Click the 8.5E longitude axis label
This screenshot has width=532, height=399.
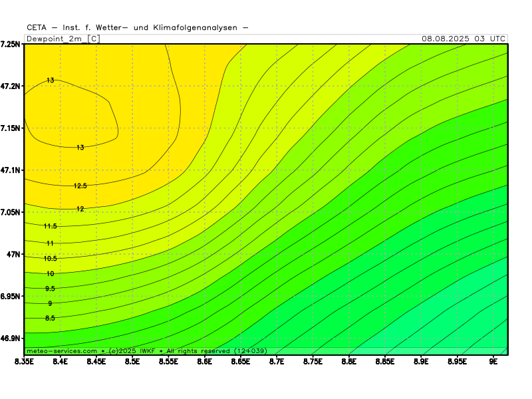132,362
